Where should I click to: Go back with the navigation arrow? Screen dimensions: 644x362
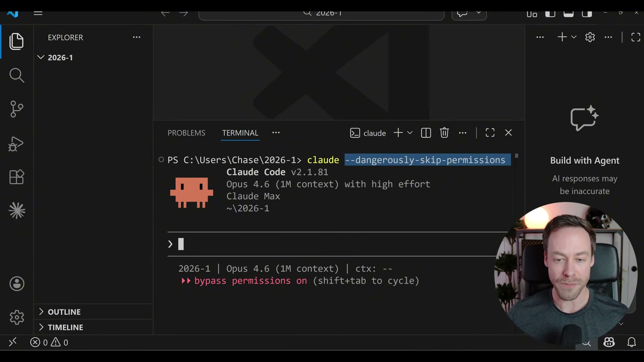pos(165,13)
